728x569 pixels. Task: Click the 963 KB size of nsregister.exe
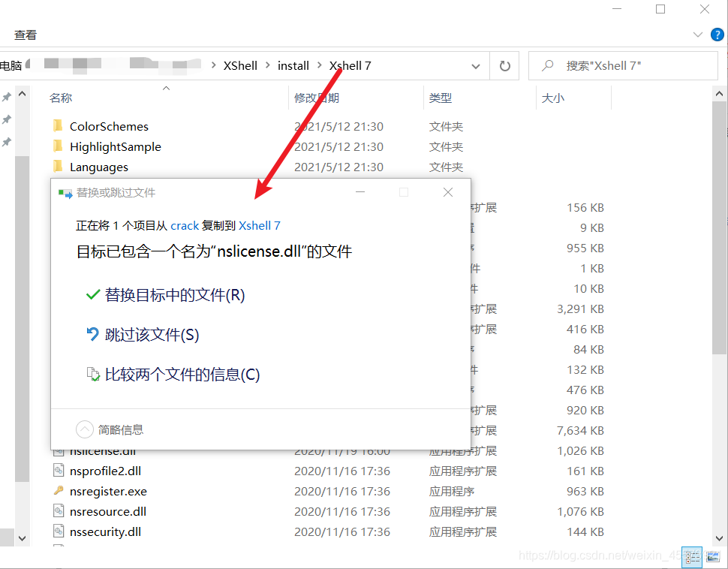585,492
